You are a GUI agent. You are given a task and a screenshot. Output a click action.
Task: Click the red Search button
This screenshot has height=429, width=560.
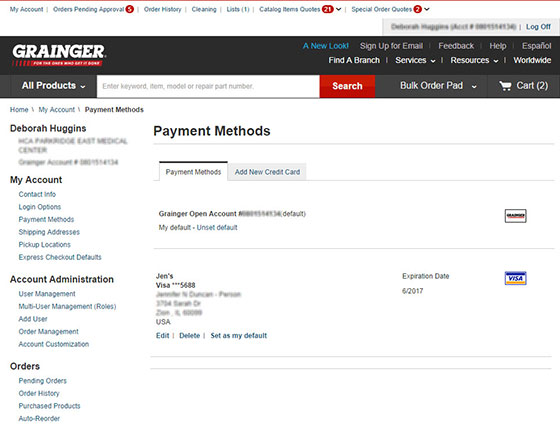[x=347, y=86]
